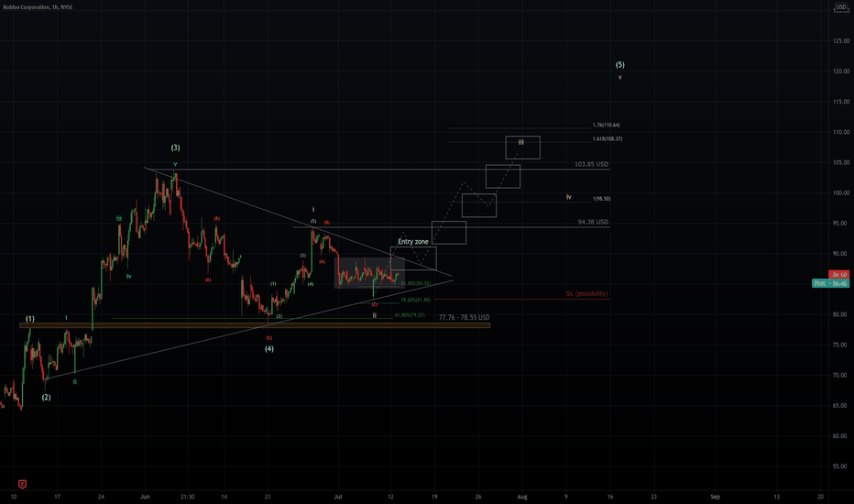Click the Roblox Corporation chart title
Image resolution: width=854 pixels, height=504 pixels.
tap(38, 7)
